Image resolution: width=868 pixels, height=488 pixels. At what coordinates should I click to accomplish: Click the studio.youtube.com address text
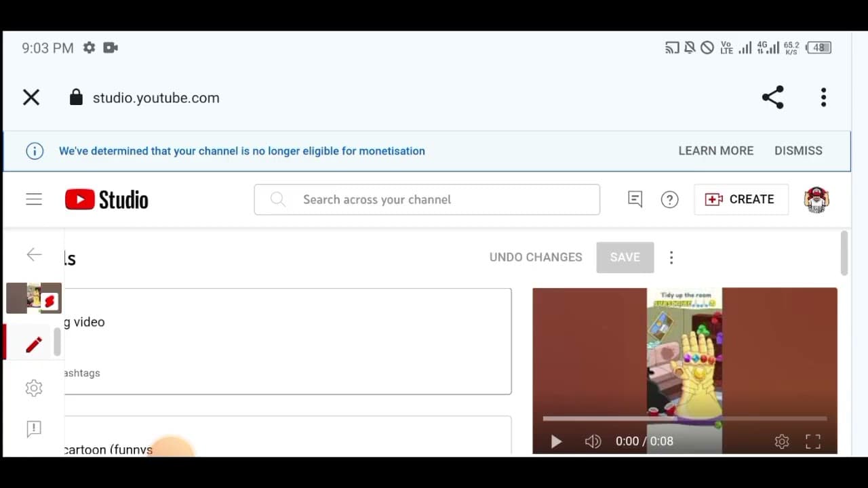click(156, 98)
